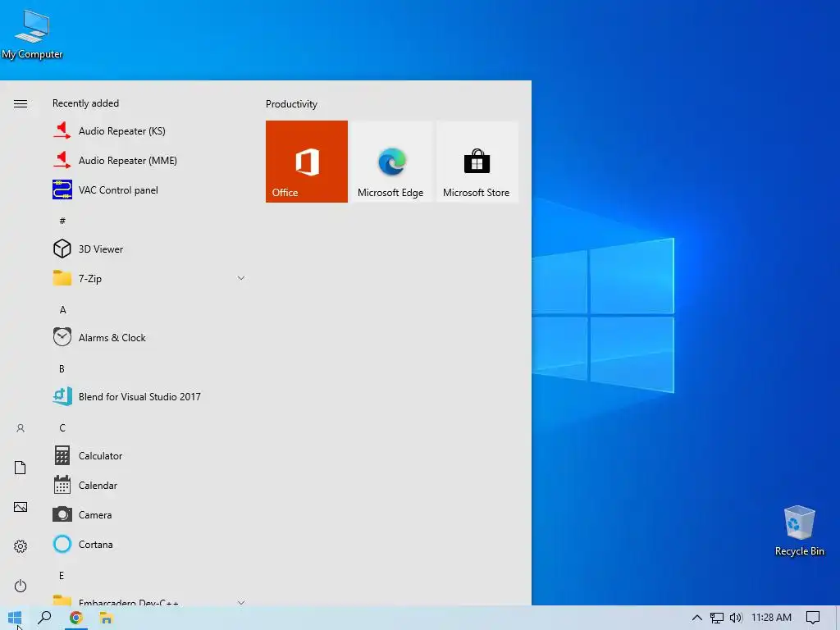Click the volume speaker tray icon
This screenshot has height=630, width=840.
pos(736,618)
